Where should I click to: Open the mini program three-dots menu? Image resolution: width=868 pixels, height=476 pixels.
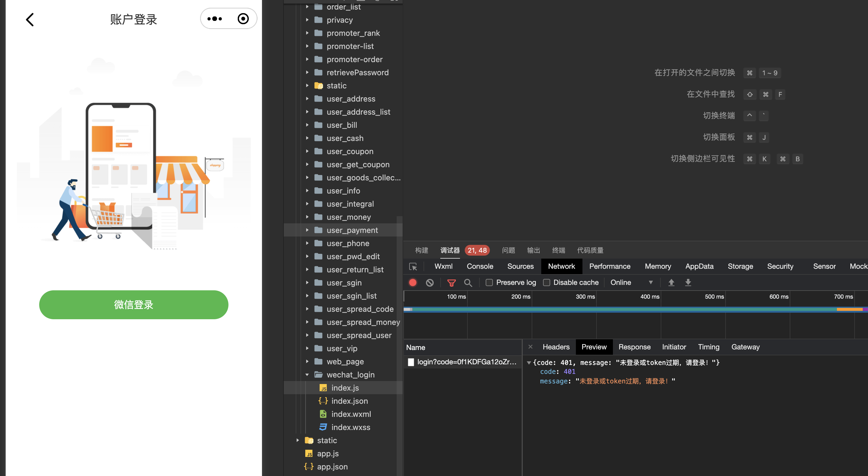tap(215, 19)
